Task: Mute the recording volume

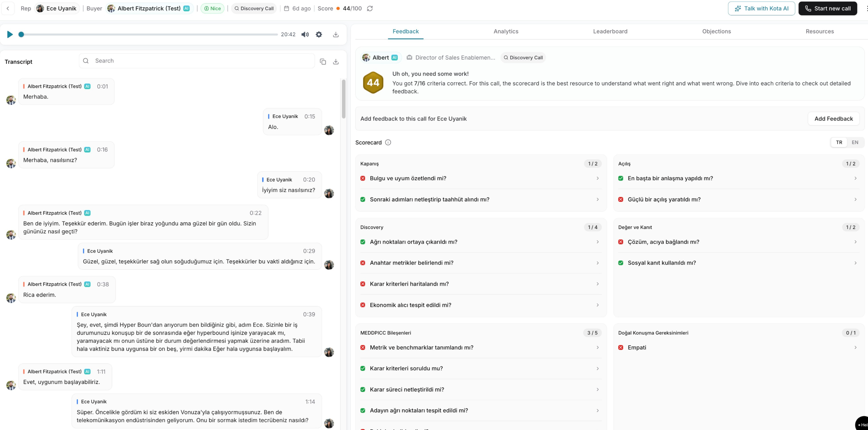Action: click(x=305, y=34)
